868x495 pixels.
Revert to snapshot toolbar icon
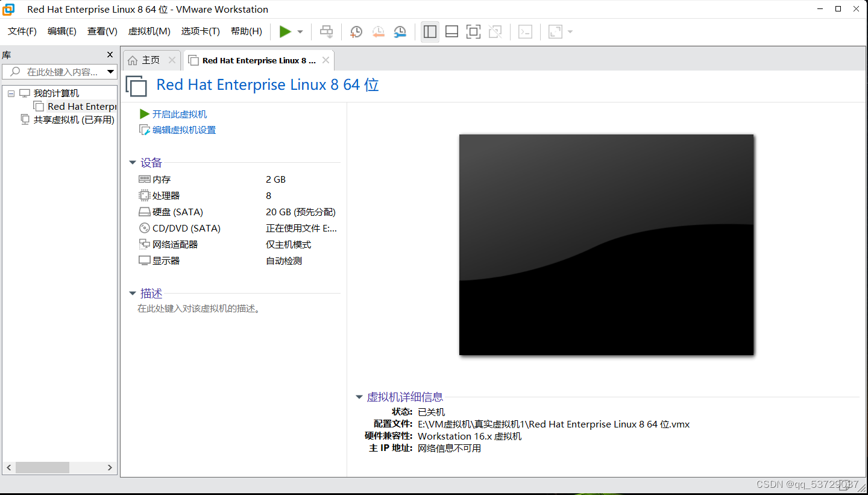tap(378, 31)
